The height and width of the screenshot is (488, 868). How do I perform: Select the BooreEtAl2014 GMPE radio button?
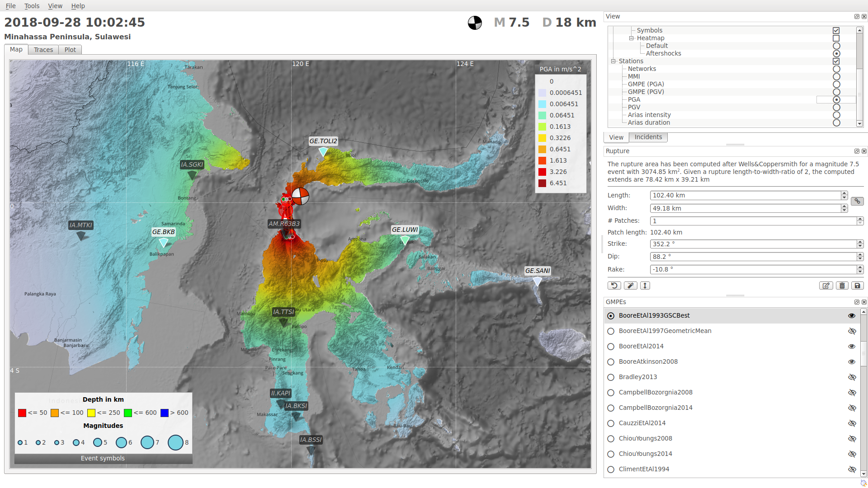click(x=611, y=347)
